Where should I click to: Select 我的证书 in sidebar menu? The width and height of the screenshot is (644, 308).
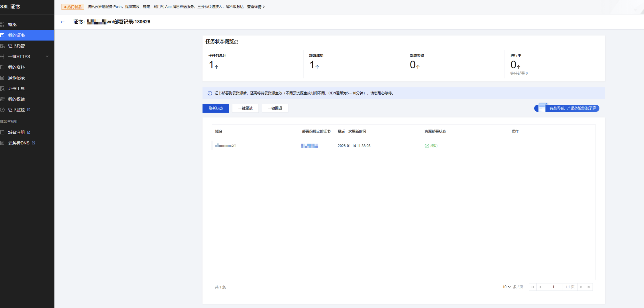pyautogui.click(x=16, y=35)
